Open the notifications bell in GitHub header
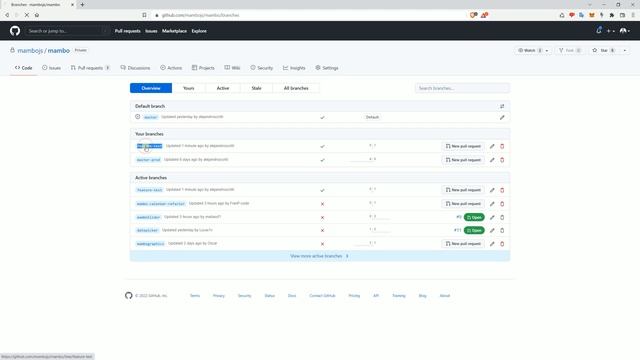Screen dimensions: 640x360 (599, 31)
